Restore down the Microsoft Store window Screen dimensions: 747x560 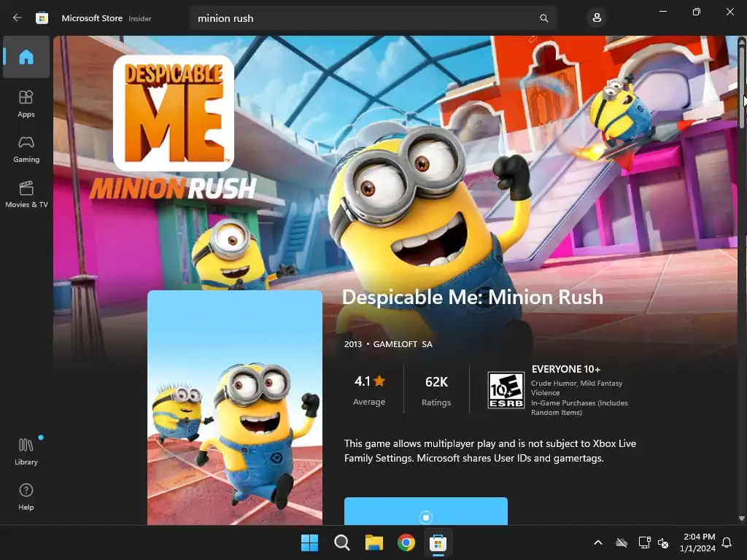click(697, 12)
